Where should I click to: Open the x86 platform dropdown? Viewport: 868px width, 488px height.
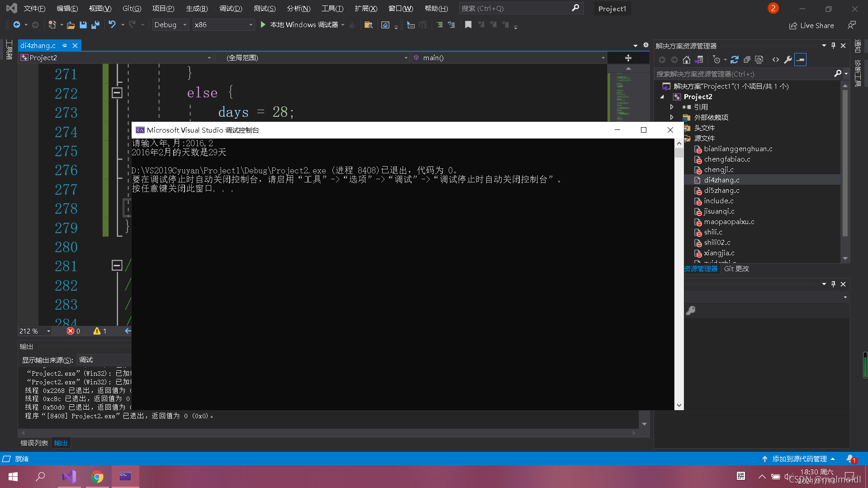(223, 25)
